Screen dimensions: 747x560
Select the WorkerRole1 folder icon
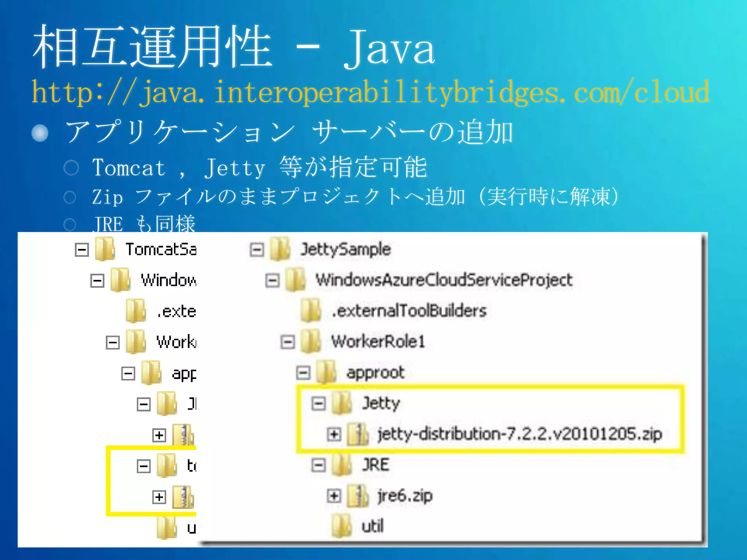point(311,341)
